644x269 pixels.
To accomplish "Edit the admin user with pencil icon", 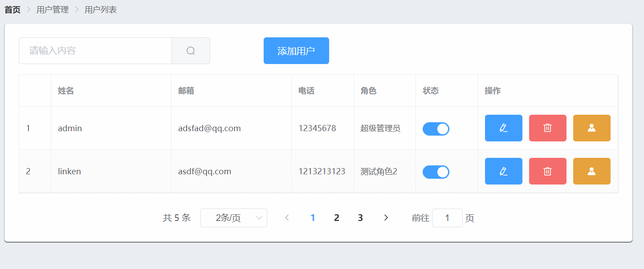I will point(503,128).
